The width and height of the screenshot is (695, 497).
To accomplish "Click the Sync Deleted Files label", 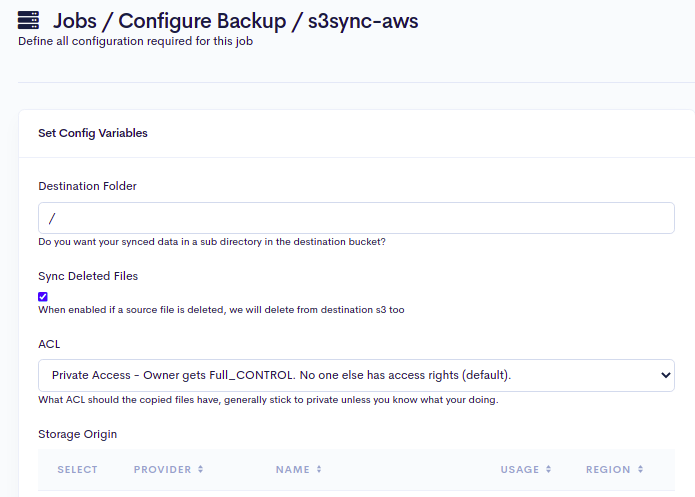I will pyautogui.click(x=88, y=276).
